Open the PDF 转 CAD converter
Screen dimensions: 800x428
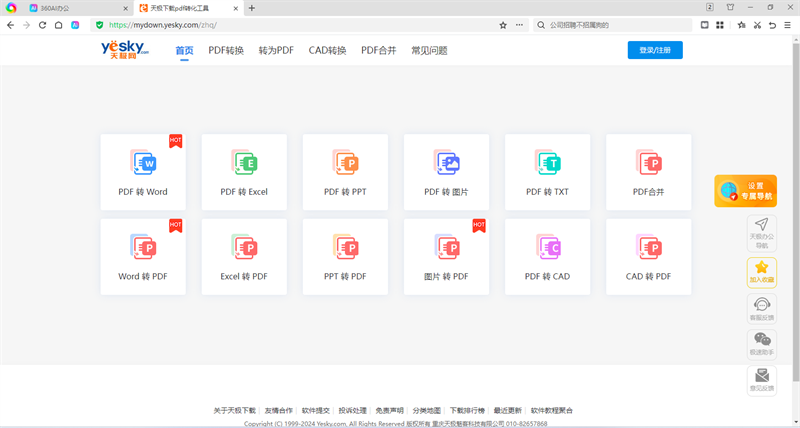tap(547, 257)
